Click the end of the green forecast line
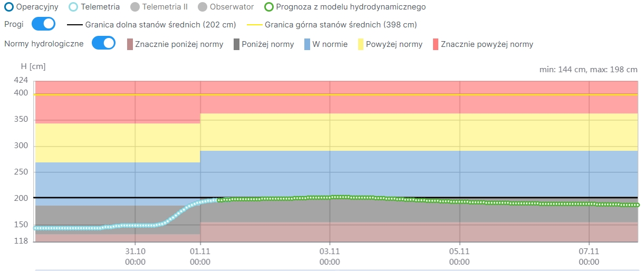This screenshot has height=271, width=644. (x=637, y=205)
